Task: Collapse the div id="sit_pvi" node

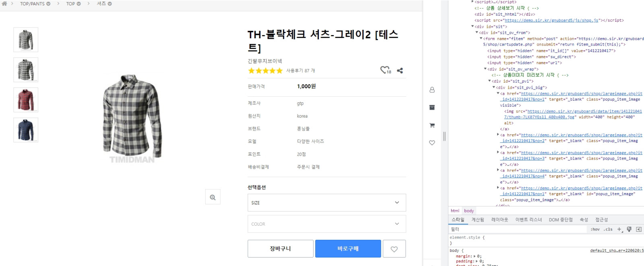Action: coord(489,81)
